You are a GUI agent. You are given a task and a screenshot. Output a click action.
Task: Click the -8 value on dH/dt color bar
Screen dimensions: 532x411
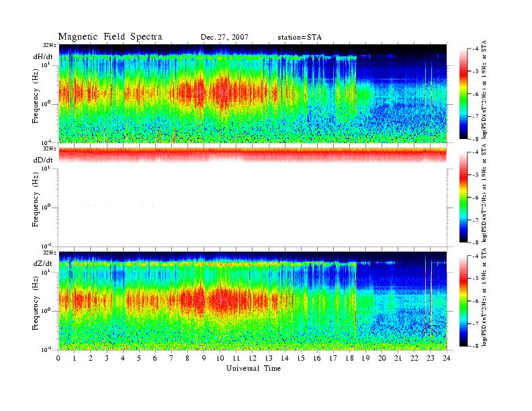tap(476, 139)
